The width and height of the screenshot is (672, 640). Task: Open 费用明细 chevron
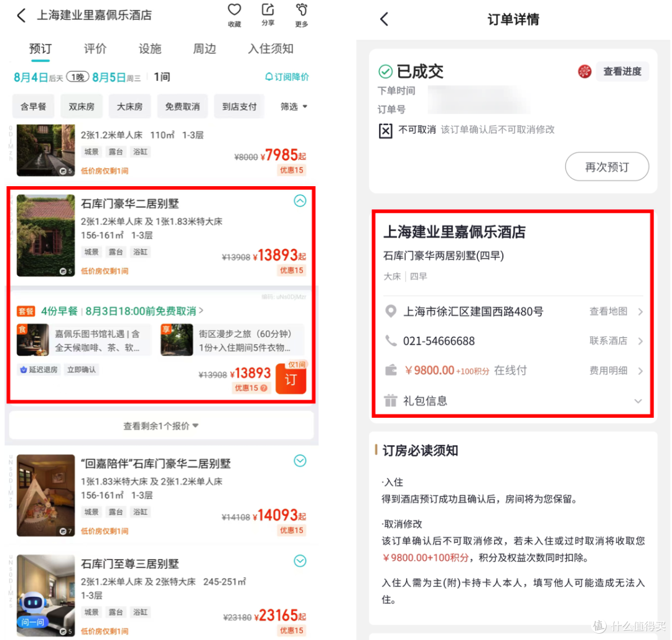click(640, 371)
